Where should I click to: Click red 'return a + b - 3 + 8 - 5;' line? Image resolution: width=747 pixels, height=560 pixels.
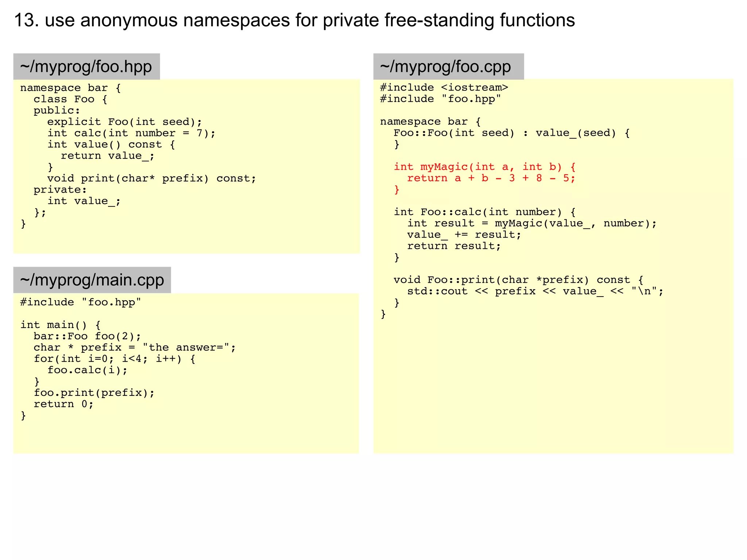491,178
